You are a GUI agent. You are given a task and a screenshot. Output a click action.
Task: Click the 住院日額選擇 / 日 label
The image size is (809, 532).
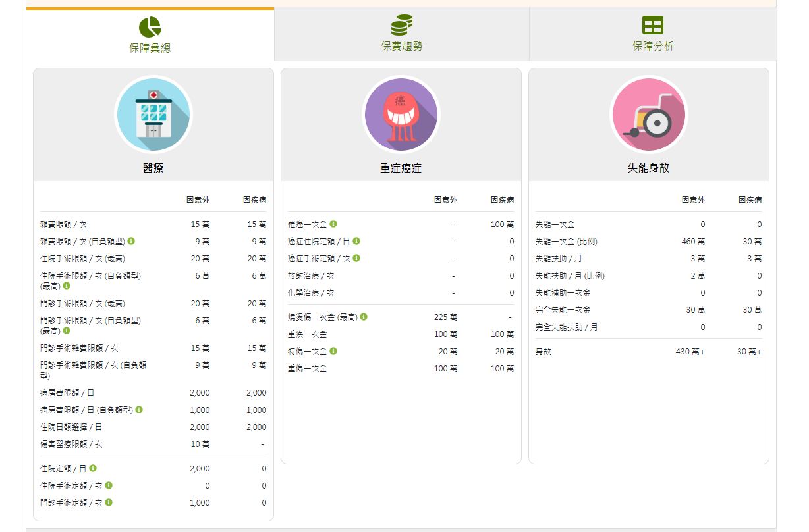71,427
